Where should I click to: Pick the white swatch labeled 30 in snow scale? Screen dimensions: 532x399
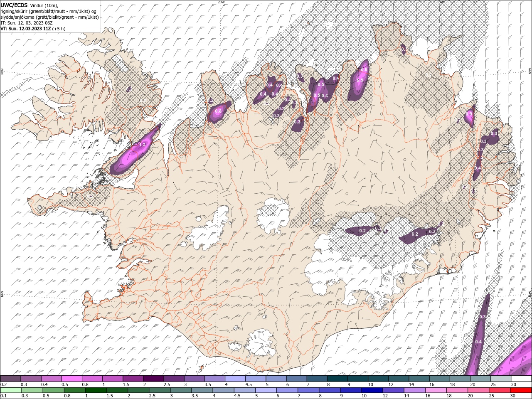coord(521,379)
